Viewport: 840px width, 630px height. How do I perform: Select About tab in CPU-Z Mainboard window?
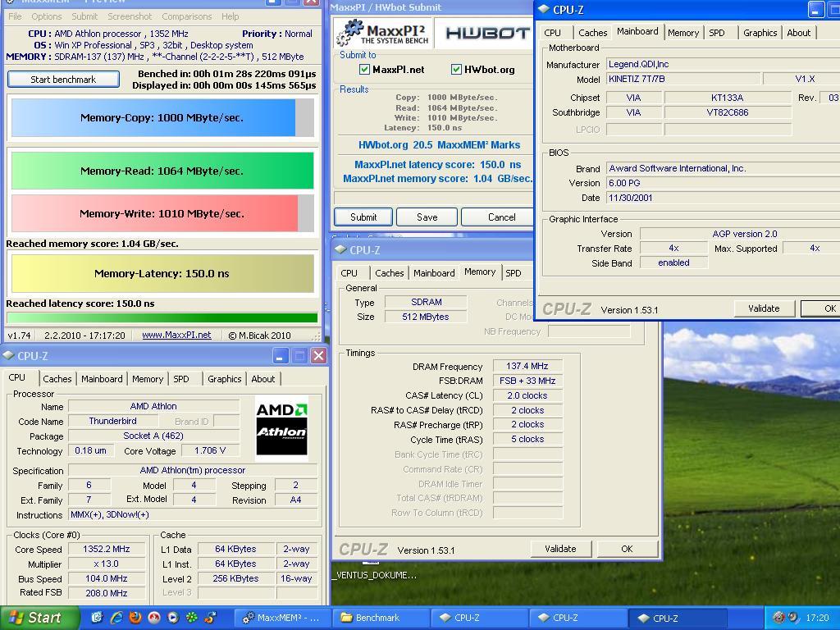click(798, 33)
